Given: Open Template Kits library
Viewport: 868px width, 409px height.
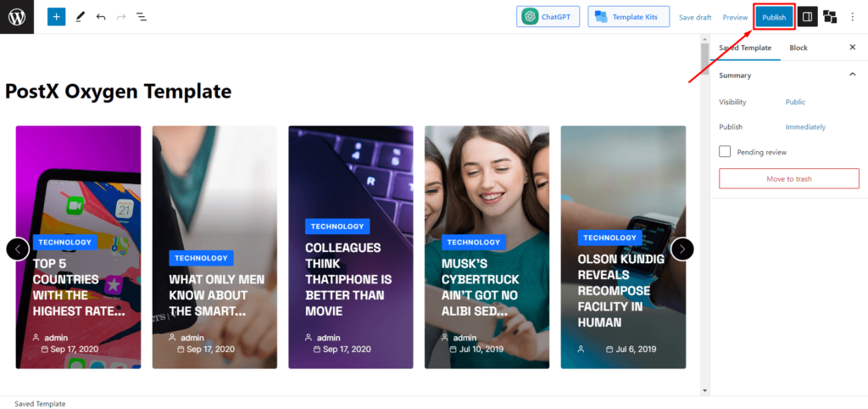Looking at the screenshot, I should (x=628, y=17).
